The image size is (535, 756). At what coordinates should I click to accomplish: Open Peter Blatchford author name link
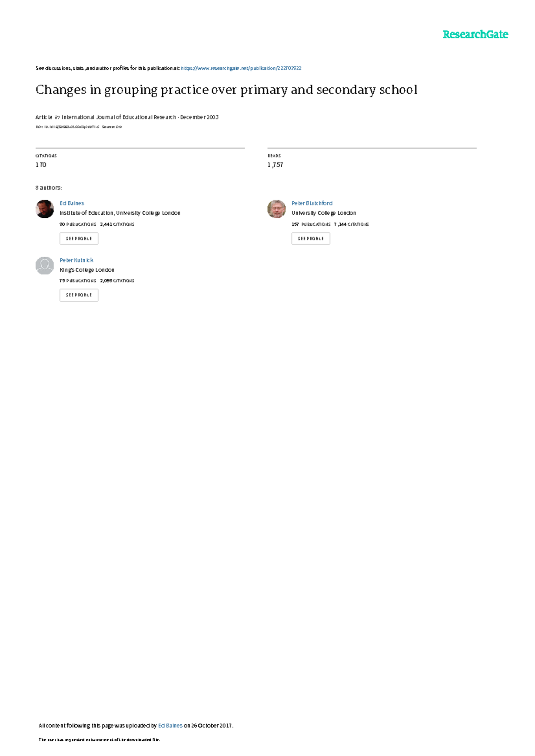click(x=312, y=203)
